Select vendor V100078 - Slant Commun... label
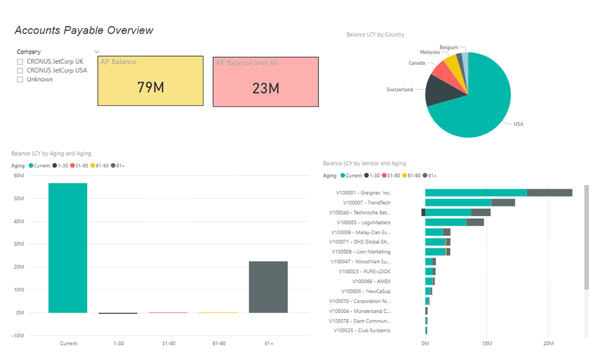The image size is (604, 364). 360,321
